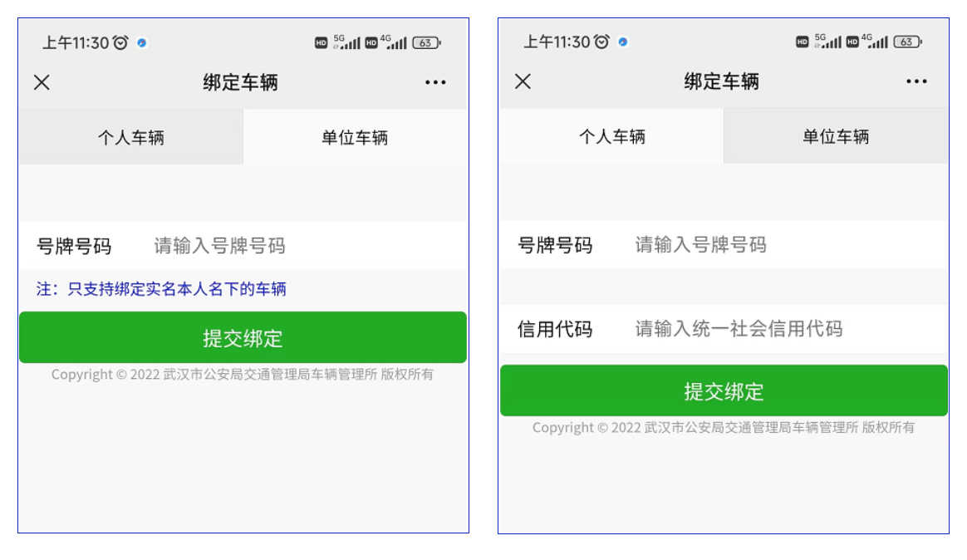Image resolution: width=967 pixels, height=560 pixels.
Task: Tap the battery indicator in right screenshot status bar
Action: tap(907, 42)
